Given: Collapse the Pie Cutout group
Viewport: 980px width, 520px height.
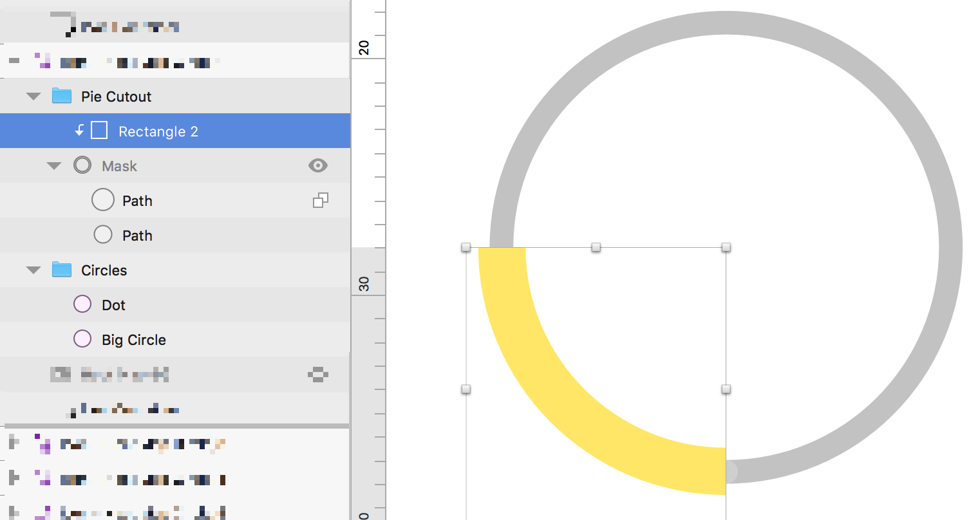Looking at the screenshot, I should coord(33,96).
